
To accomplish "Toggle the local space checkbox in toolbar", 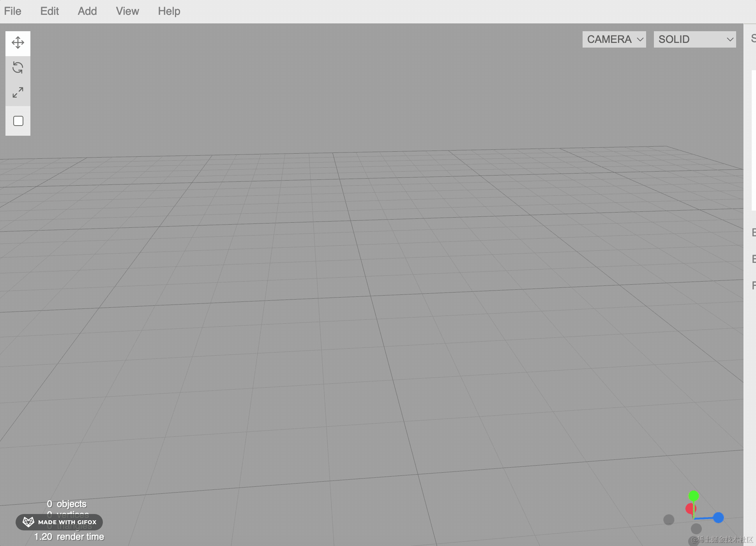I will [x=18, y=121].
